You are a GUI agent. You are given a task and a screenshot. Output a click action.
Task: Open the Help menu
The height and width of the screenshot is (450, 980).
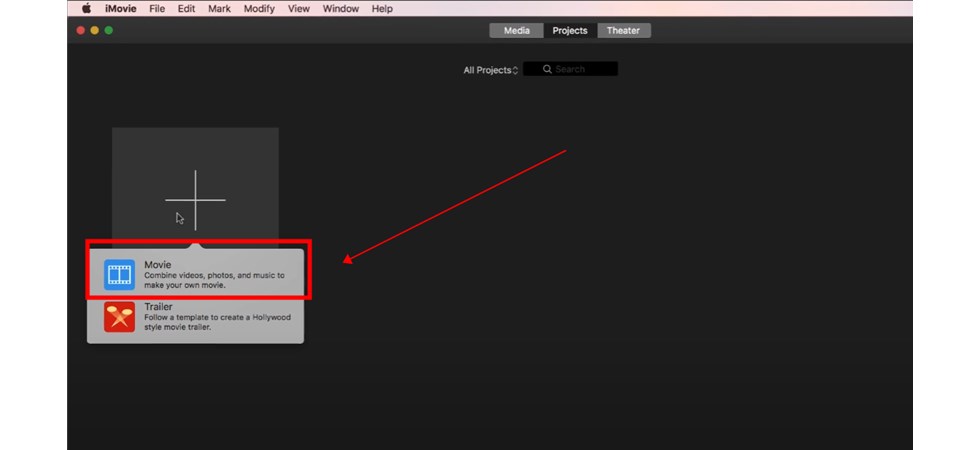point(382,9)
